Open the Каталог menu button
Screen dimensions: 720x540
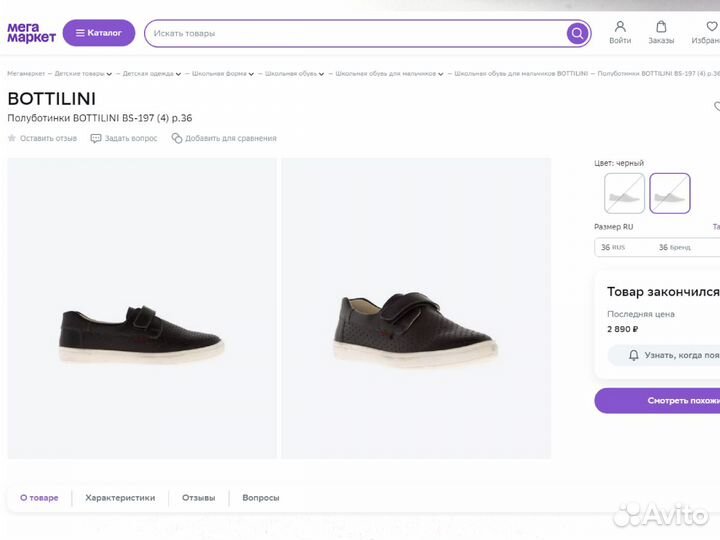tap(98, 33)
